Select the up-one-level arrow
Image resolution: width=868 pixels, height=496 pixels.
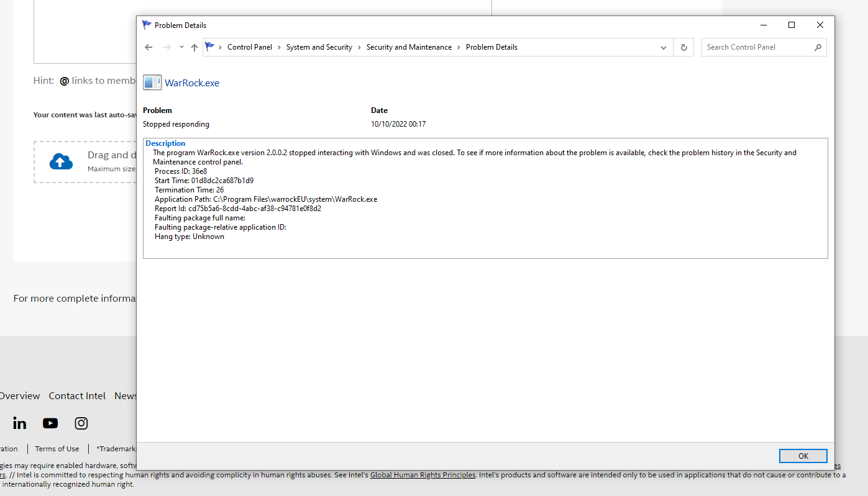pyautogui.click(x=194, y=47)
